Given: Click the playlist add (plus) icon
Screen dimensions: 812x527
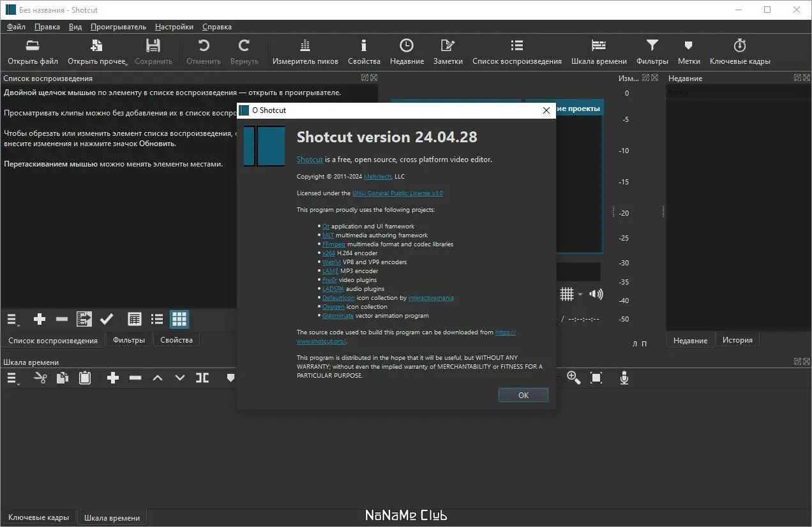Looking at the screenshot, I should 40,319.
